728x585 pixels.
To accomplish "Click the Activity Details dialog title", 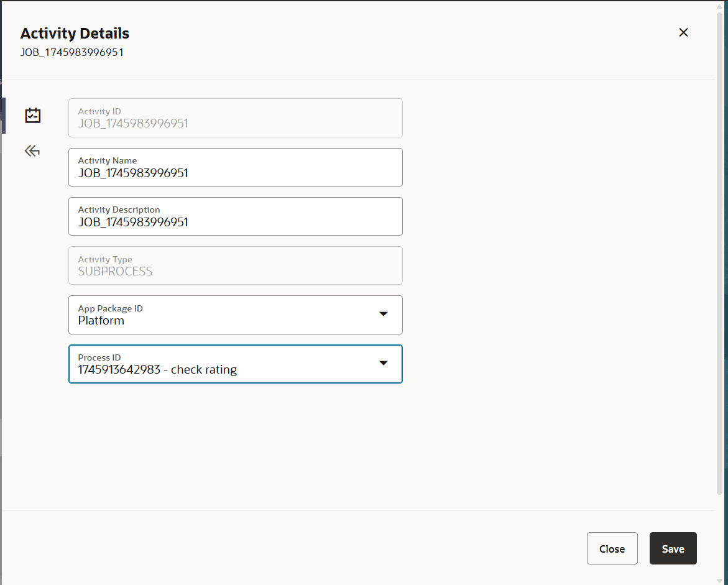I will [x=75, y=34].
